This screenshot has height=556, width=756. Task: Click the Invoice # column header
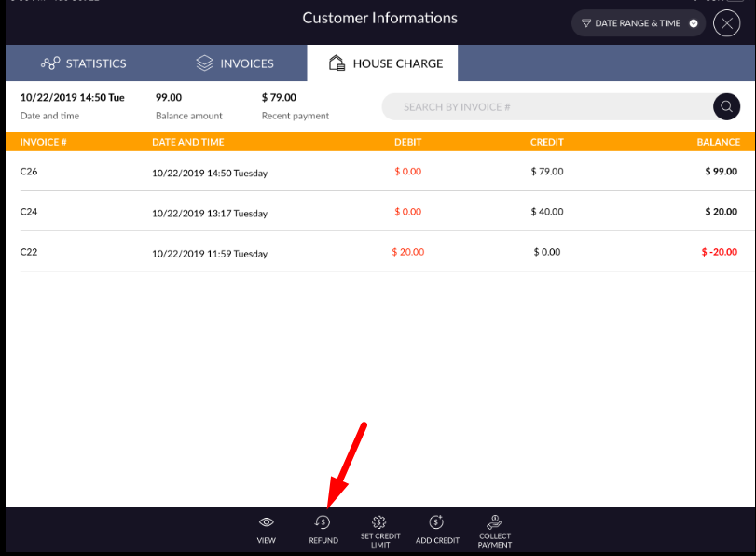(x=44, y=143)
